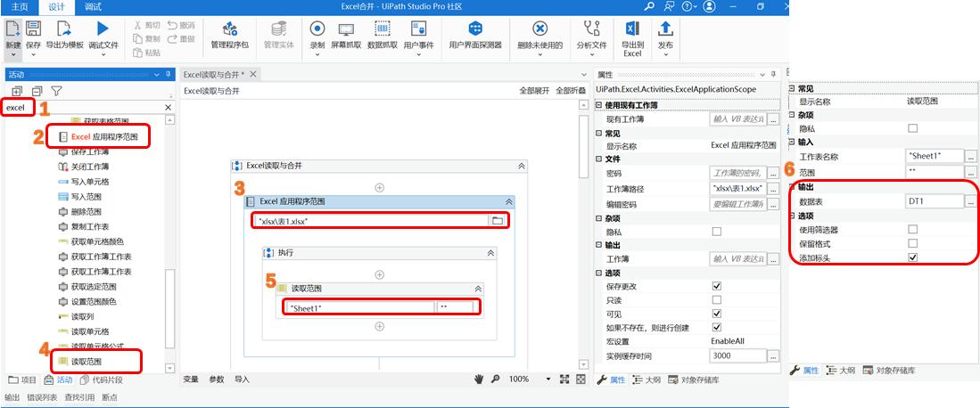Click the 数据表 DT1 output field
The width and height of the screenshot is (980, 408).
935,202
